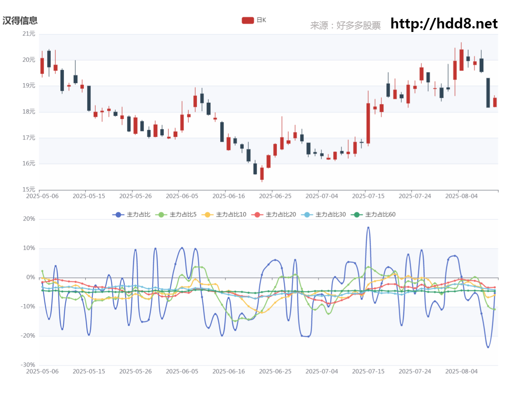Click the tall red candle of mid-July surge
532x404 pixels.
[x=368, y=123]
